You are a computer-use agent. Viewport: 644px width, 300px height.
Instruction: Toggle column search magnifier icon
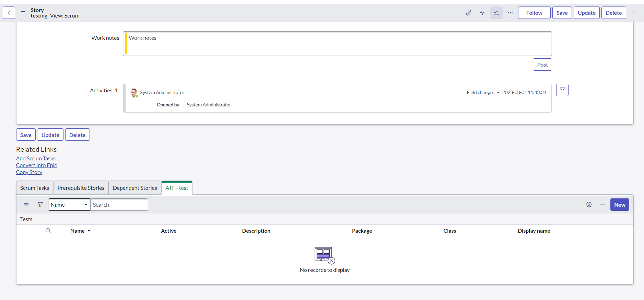48,231
